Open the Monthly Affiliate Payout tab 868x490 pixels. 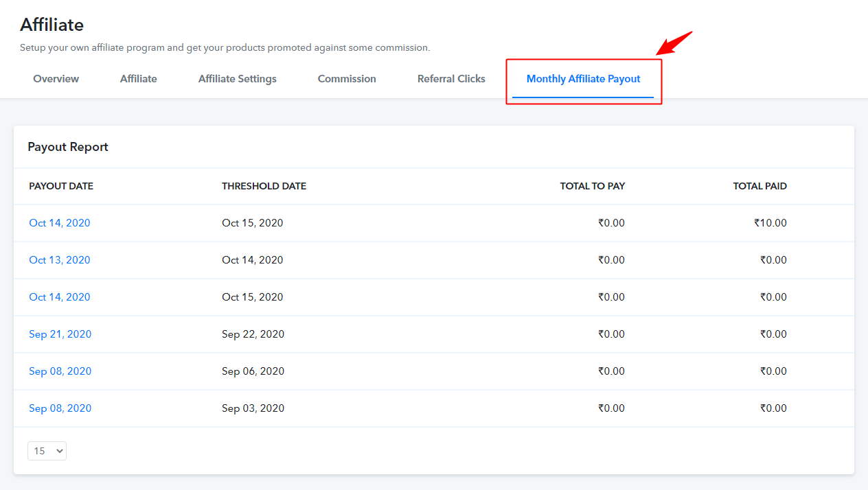click(x=583, y=78)
